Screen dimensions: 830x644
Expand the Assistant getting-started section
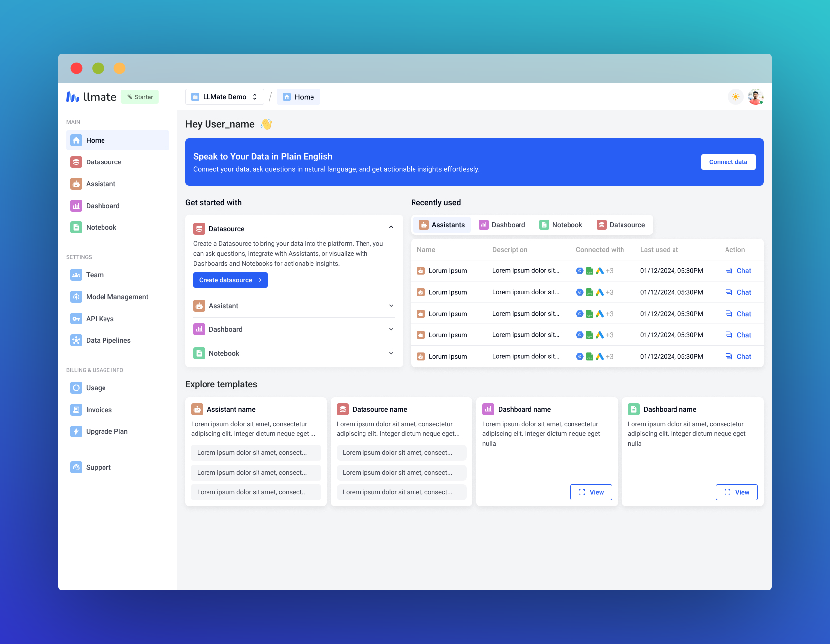tap(391, 306)
